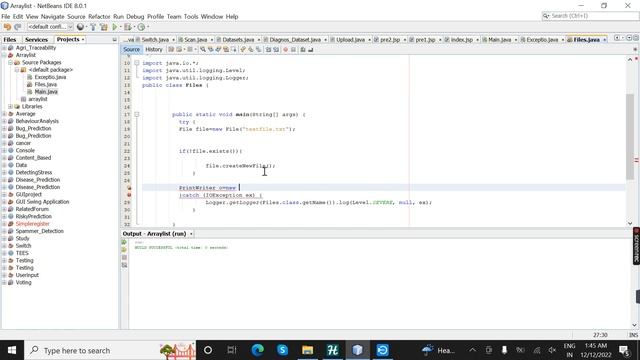Toggle code fold at the imports line
Image resolution: width=640 pixels, height=360 pixels.
click(x=137, y=63)
